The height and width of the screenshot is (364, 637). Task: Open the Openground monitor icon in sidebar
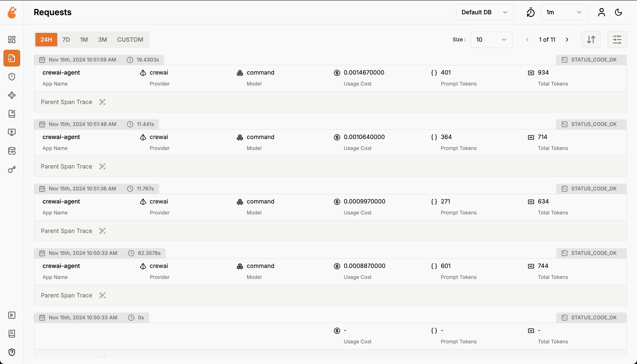tap(12, 132)
